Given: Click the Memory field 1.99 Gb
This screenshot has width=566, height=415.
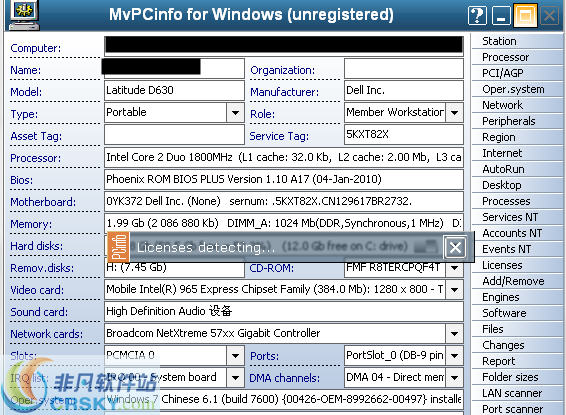Looking at the screenshot, I should [284, 223].
